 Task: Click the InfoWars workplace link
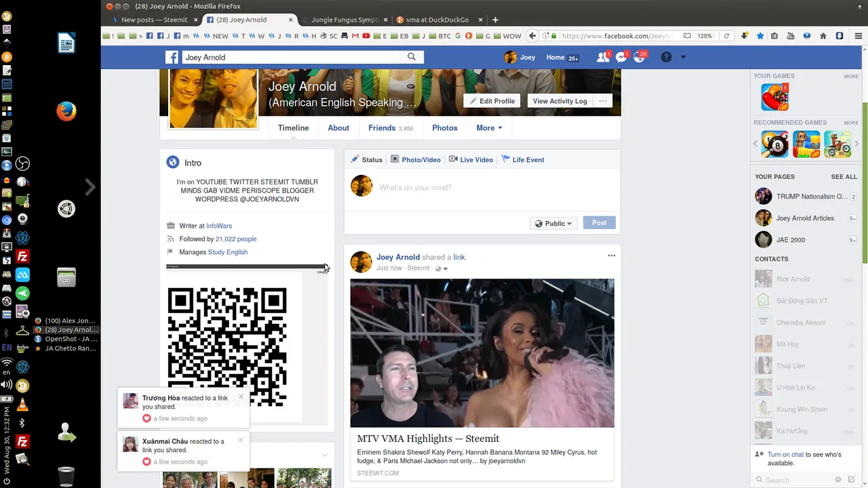pos(219,226)
